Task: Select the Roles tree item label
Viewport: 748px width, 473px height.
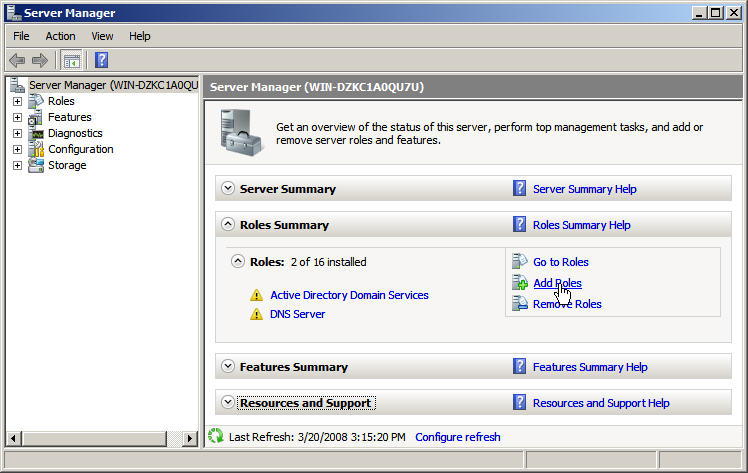Action: [61, 101]
